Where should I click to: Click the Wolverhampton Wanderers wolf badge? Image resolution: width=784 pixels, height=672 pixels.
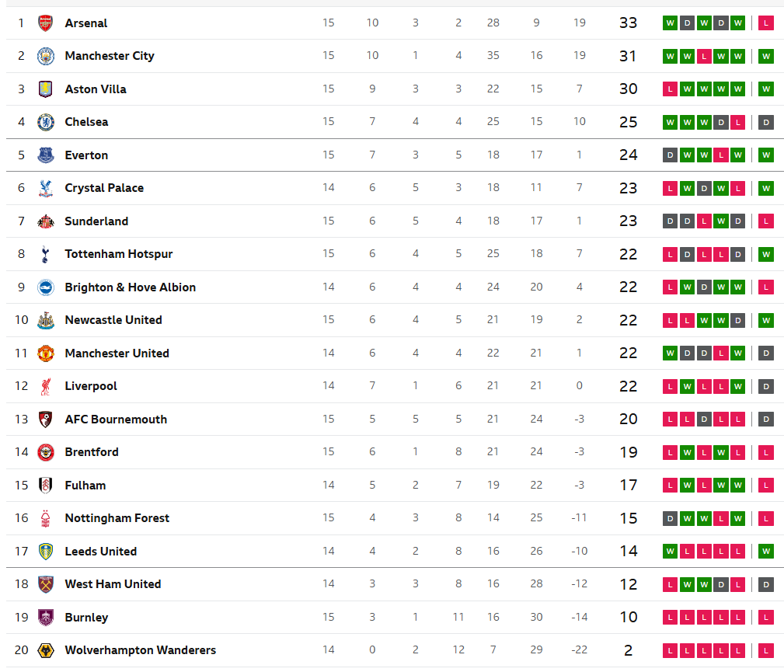tap(46, 650)
